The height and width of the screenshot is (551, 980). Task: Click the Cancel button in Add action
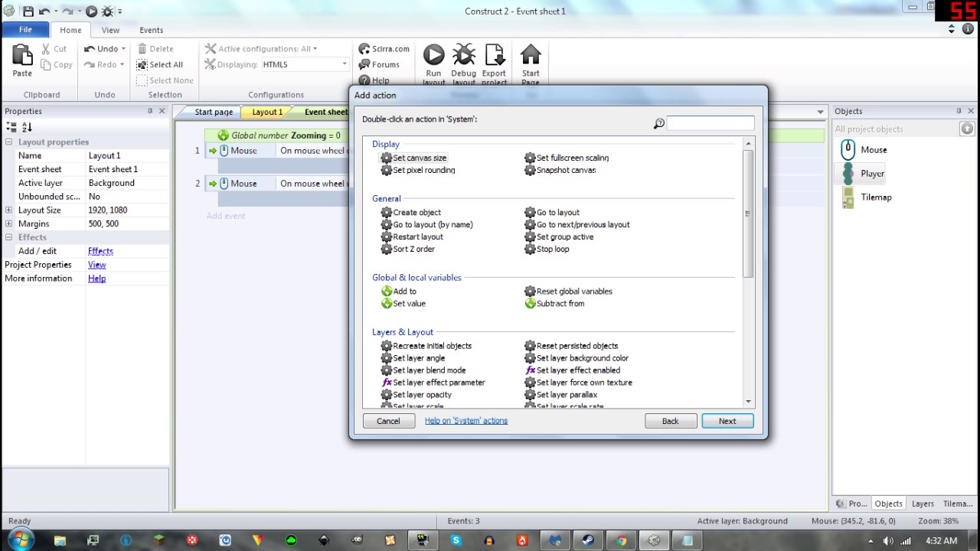[x=388, y=421]
